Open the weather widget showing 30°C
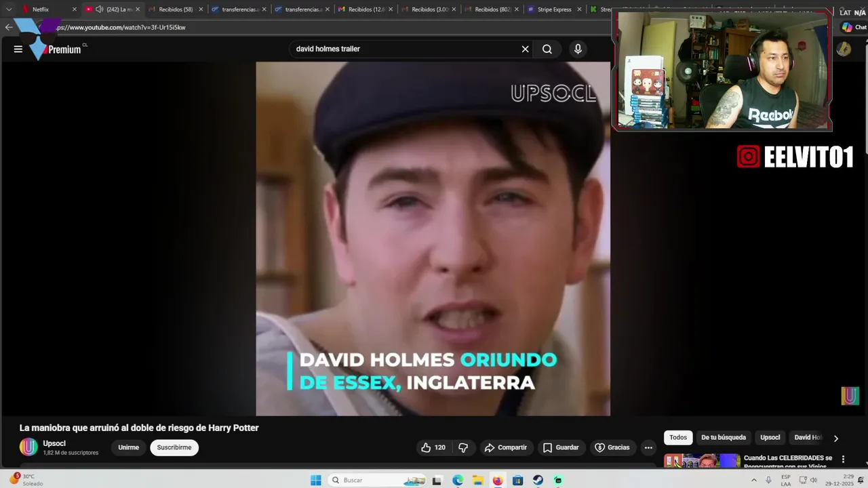The image size is (868, 488). pos(25,480)
